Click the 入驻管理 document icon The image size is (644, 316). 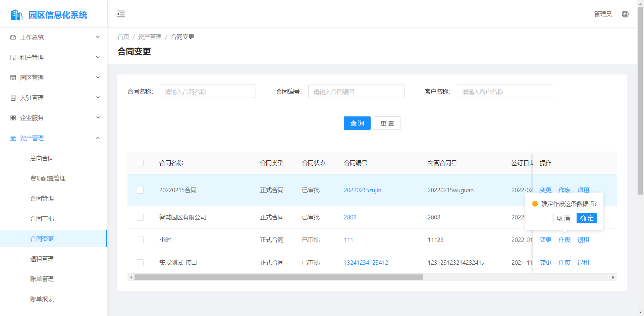(x=13, y=98)
